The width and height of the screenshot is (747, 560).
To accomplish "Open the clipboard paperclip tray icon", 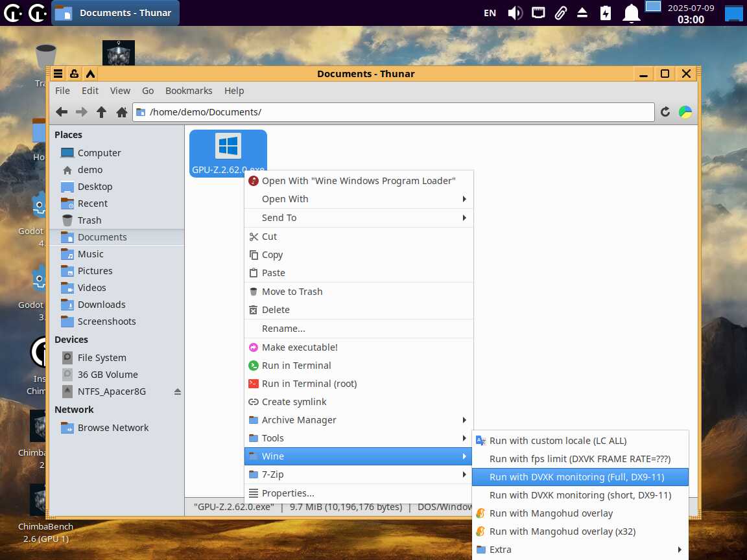I will (x=561, y=13).
